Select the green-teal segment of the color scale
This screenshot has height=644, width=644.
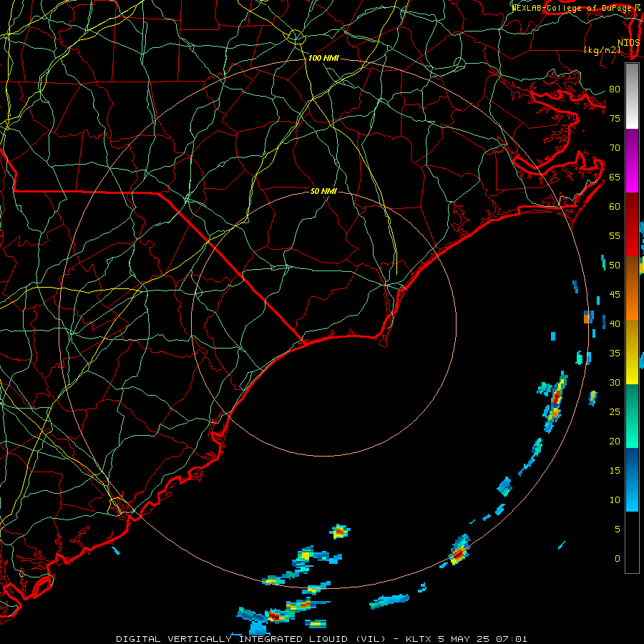coord(632,416)
